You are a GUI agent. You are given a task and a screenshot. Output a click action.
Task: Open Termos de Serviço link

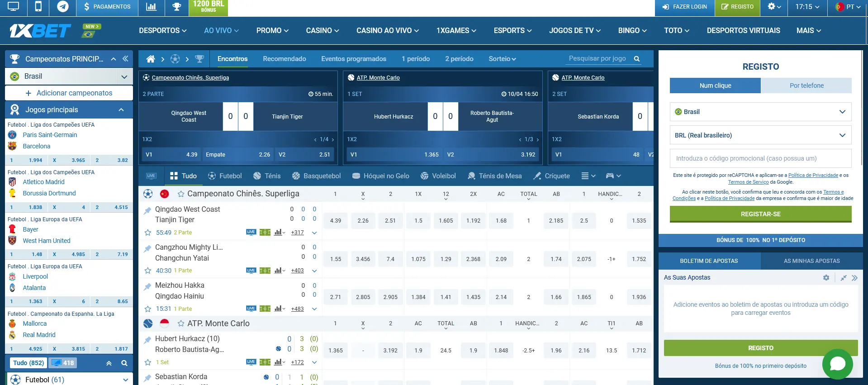pos(748,182)
